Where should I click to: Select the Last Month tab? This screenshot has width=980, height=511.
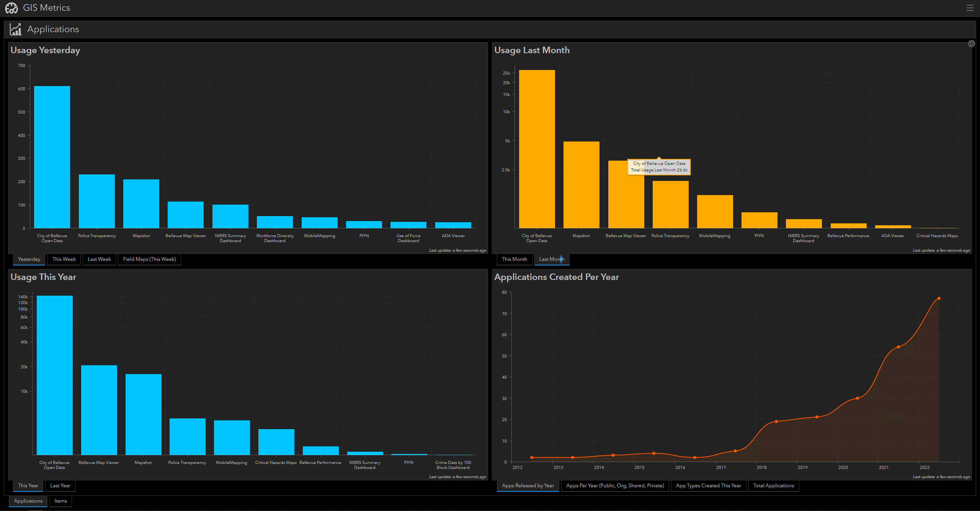click(551, 259)
